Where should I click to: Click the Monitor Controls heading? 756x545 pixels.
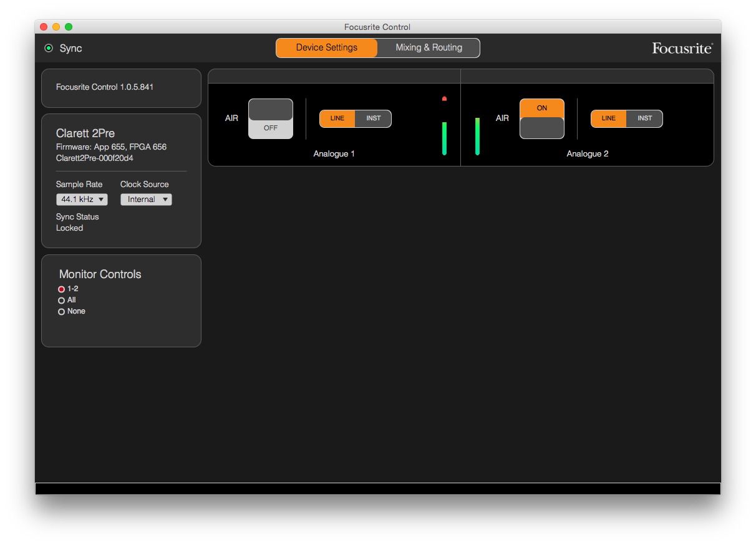[100, 274]
